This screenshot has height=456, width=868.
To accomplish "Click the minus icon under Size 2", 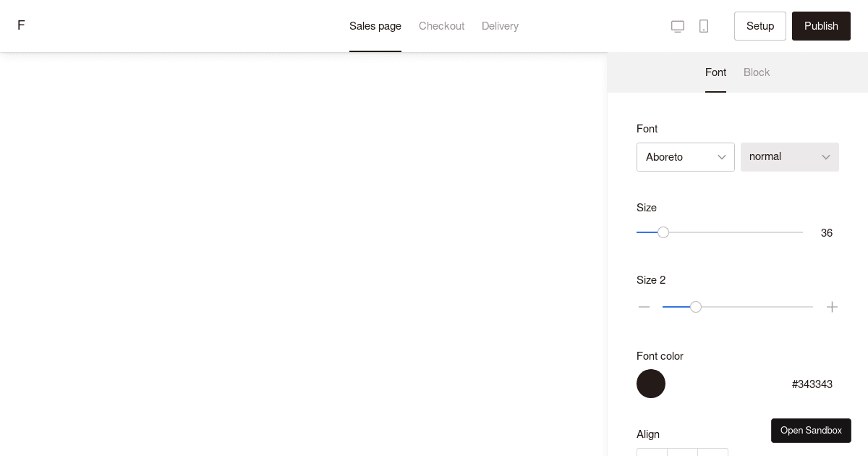I will click(x=644, y=307).
